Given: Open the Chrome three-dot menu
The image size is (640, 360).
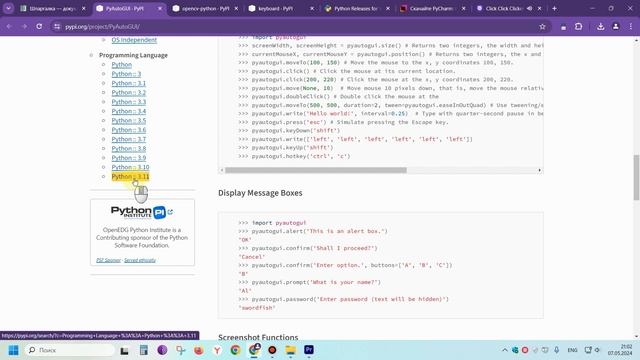Looking at the screenshot, I should 631,27.
